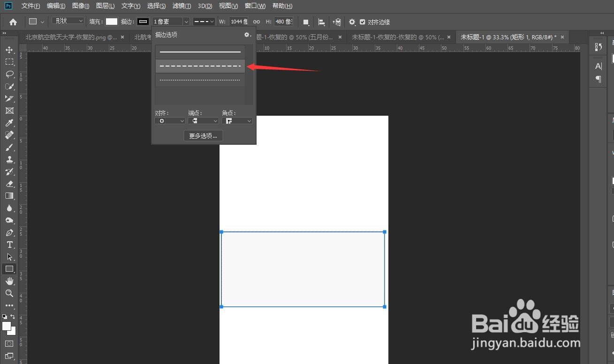Select the Eraser tool
This screenshot has width=614, height=364.
coord(9,184)
